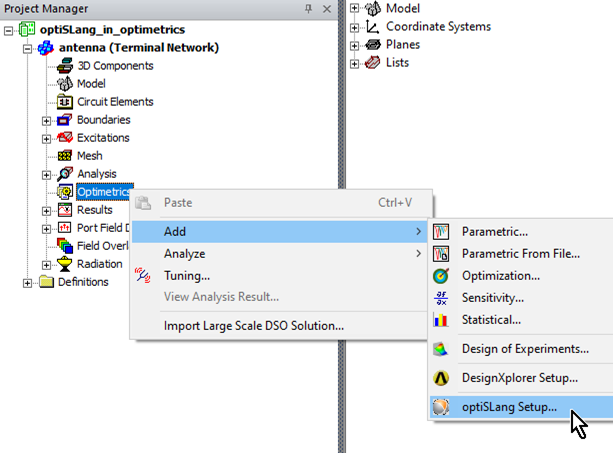Expand the Excitations node
This screenshot has width=613, height=453.
[x=46, y=139]
